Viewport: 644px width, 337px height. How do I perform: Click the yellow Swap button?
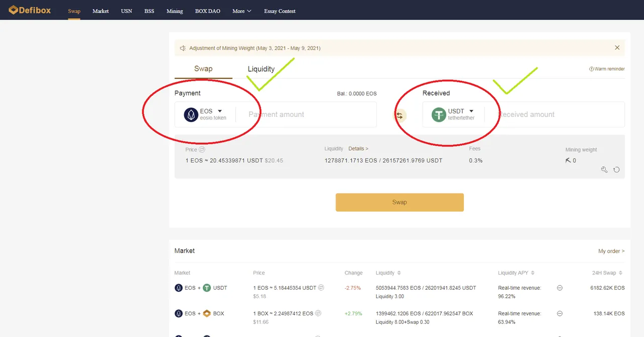pos(399,202)
